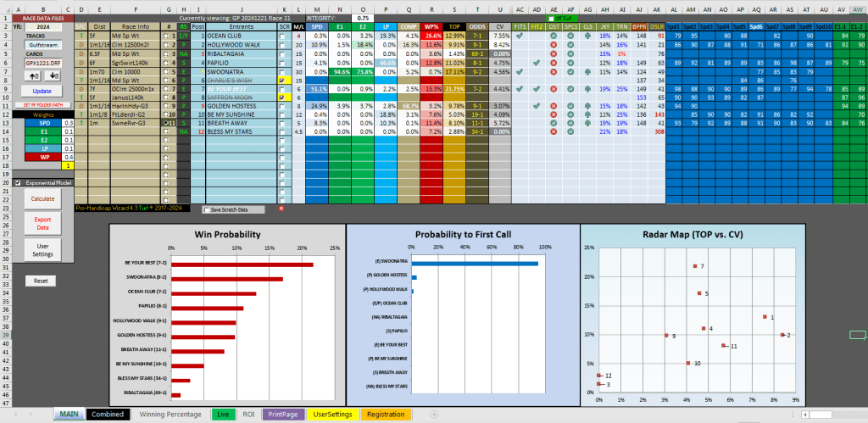Click the Update button
Viewport: 868px width, 423px height.
[42, 90]
